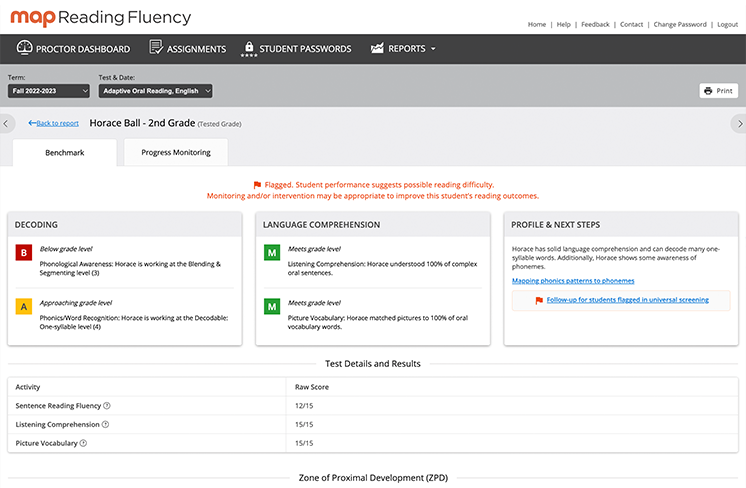
Task: Go to next student with right arrow
Action: click(x=738, y=124)
